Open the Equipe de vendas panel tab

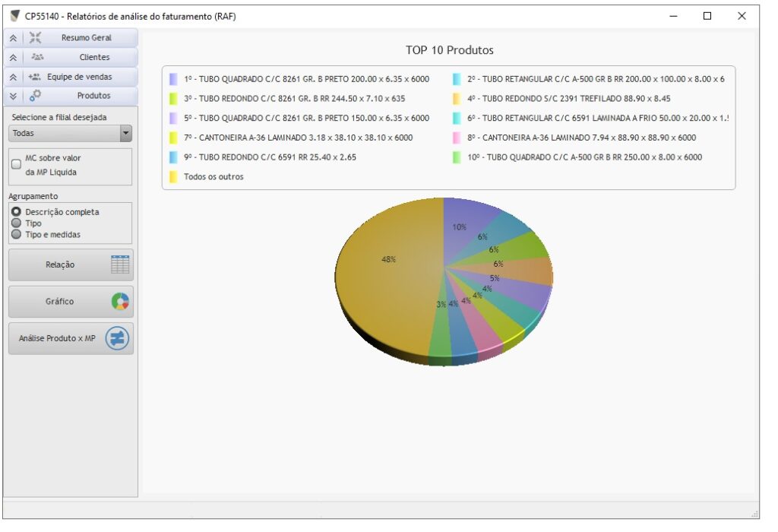[x=79, y=77]
